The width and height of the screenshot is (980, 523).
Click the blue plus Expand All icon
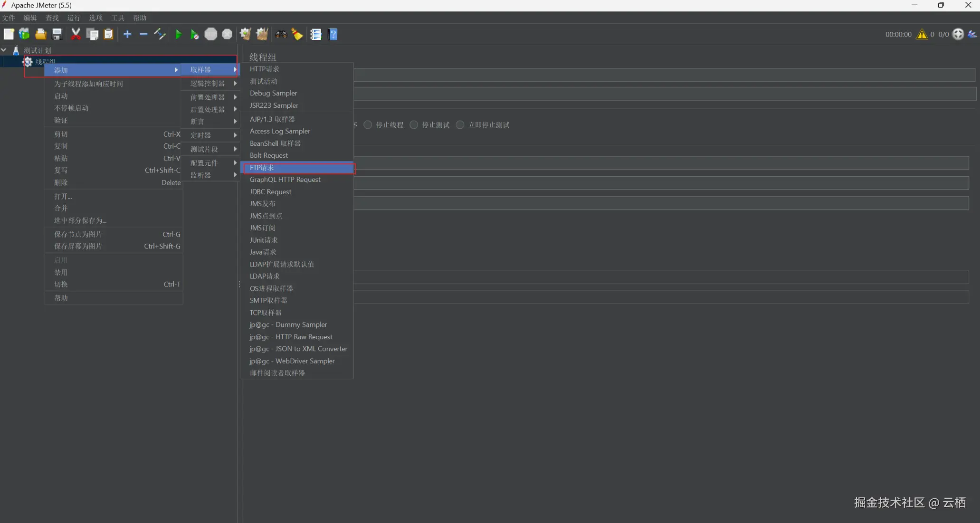[127, 34]
